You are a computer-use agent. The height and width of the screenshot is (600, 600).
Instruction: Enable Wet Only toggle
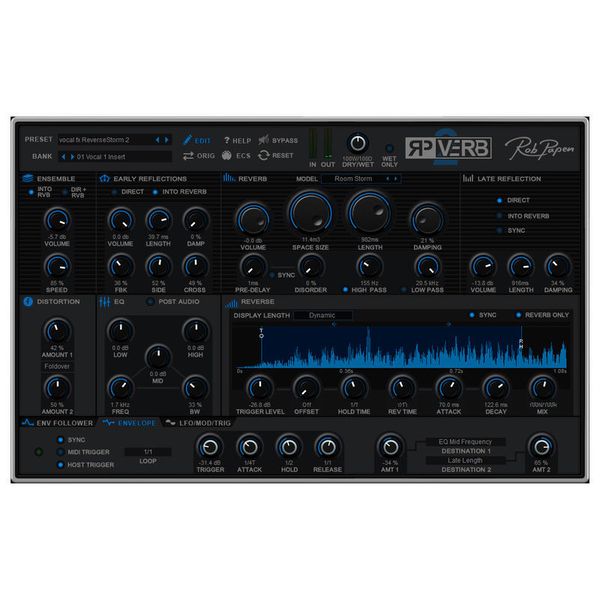tap(389, 148)
